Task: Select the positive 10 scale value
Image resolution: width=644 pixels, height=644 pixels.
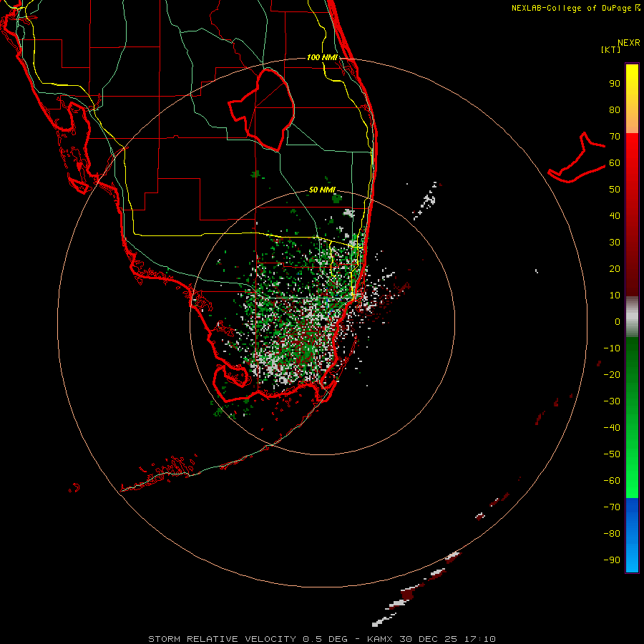Action: pos(615,296)
